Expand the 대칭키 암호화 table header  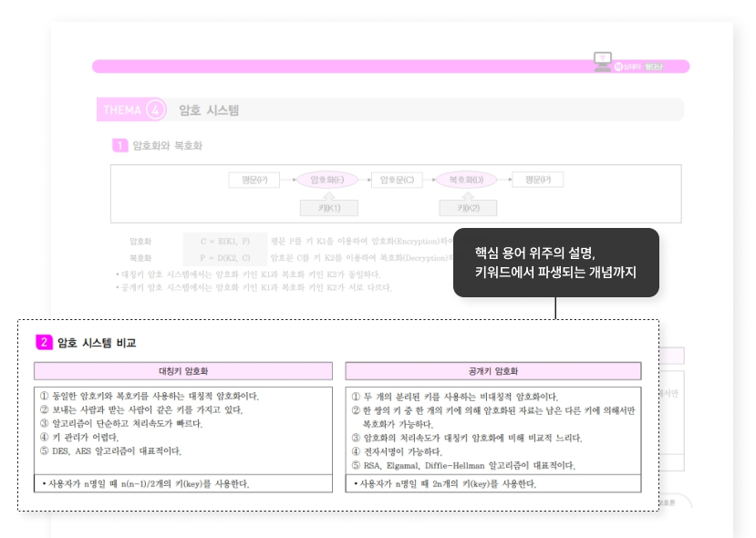pos(182,371)
